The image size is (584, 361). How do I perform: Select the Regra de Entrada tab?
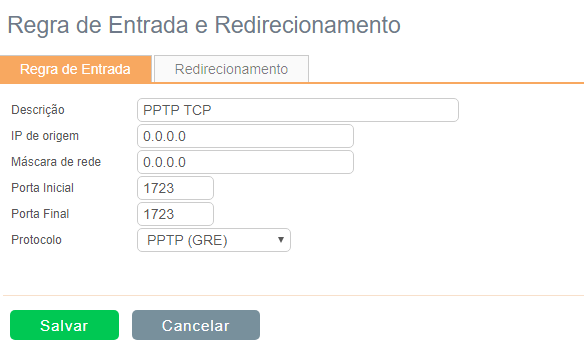[x=76, y=69]
